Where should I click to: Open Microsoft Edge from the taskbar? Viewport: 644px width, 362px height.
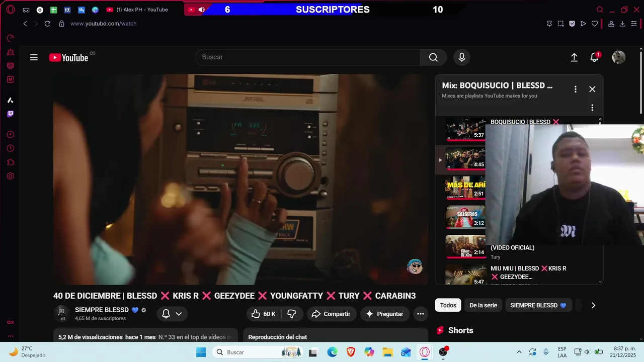click(333, 352)
